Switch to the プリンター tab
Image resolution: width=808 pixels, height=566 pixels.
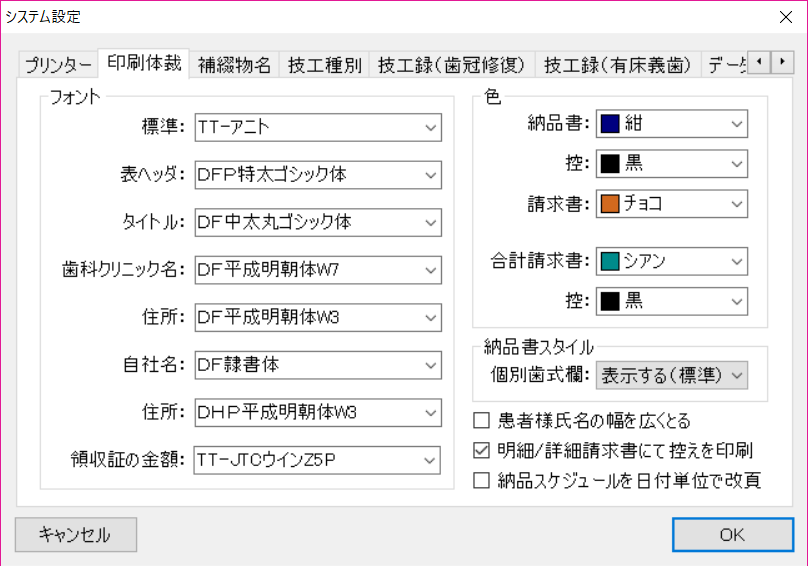click(59, 66)
